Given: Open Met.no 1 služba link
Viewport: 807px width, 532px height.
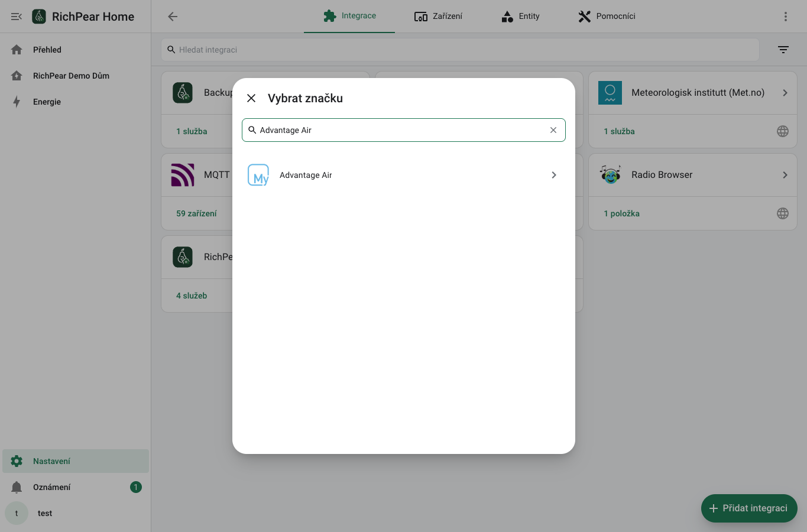Looking at the screenshot, I should click(619, 131).
